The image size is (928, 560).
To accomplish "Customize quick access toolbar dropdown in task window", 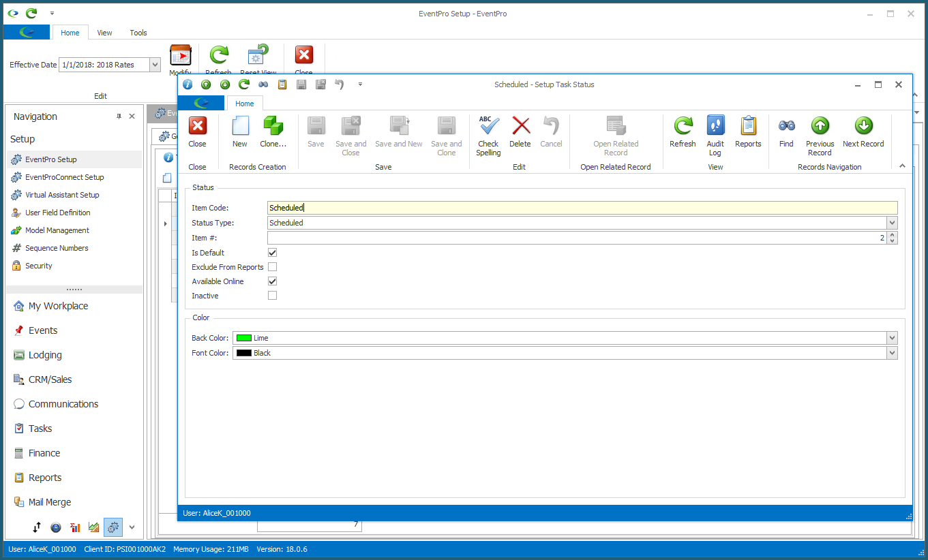I will [x=360, y=84].
